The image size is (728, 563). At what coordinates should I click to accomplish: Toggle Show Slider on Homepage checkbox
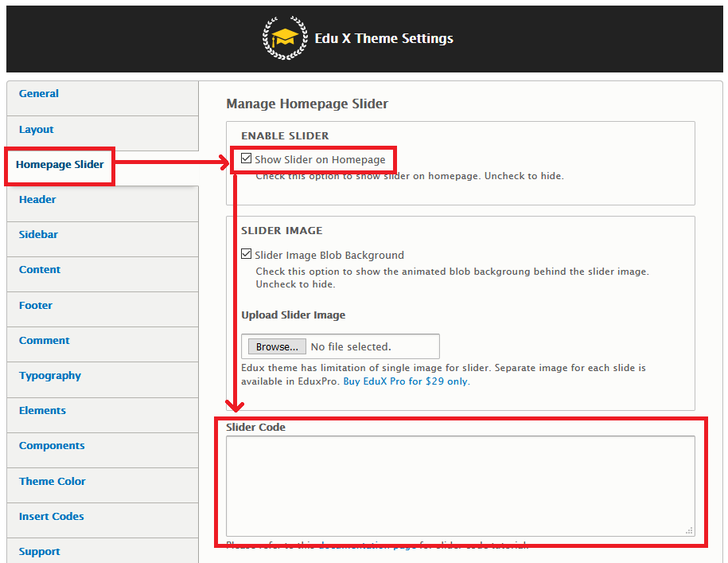click(247, 159)
